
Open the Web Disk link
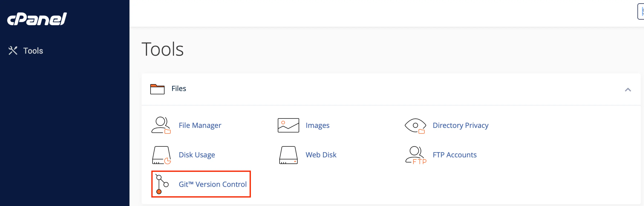pos(321,155)
